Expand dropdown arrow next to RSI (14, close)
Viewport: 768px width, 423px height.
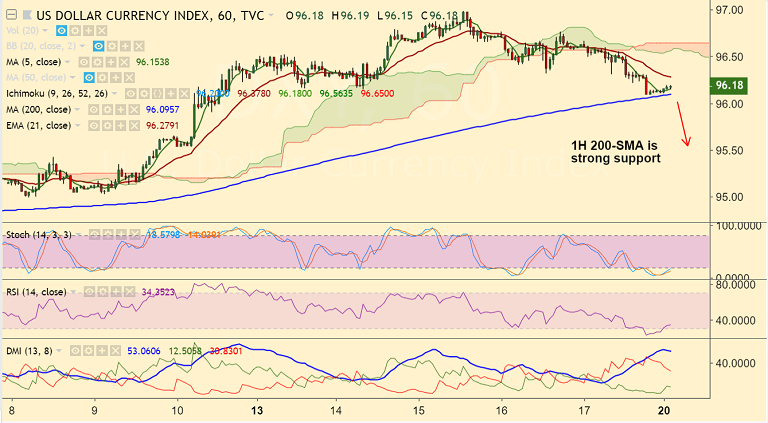pos(73,292)
